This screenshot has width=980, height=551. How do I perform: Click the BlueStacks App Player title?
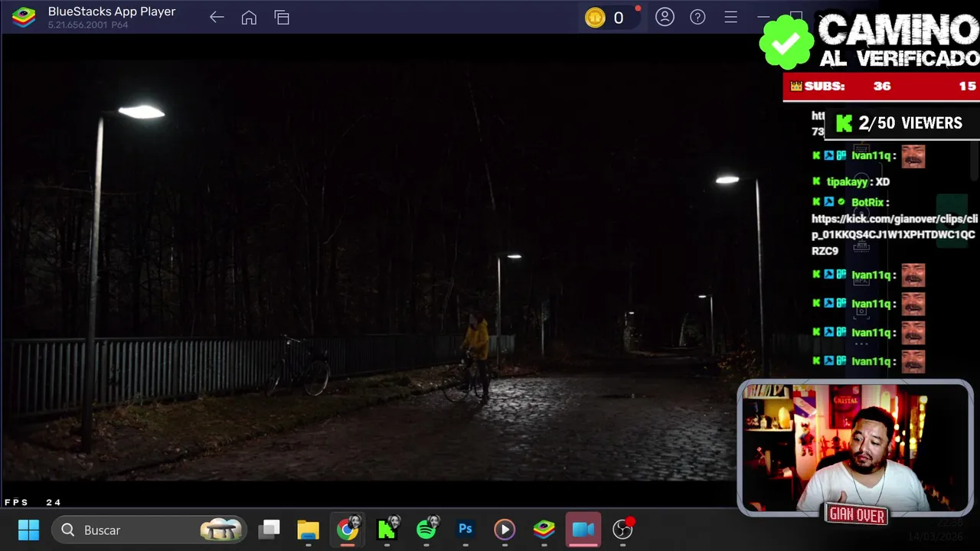click(x=112, y=11)
